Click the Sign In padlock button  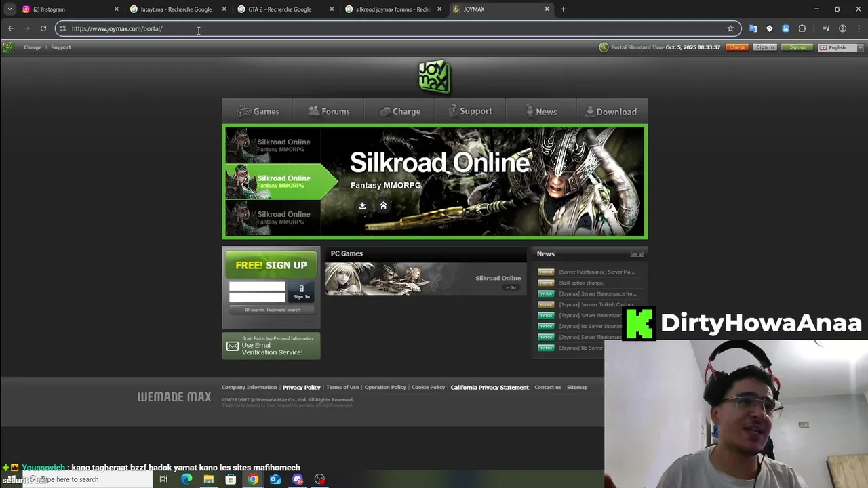[x=301, y=292]
